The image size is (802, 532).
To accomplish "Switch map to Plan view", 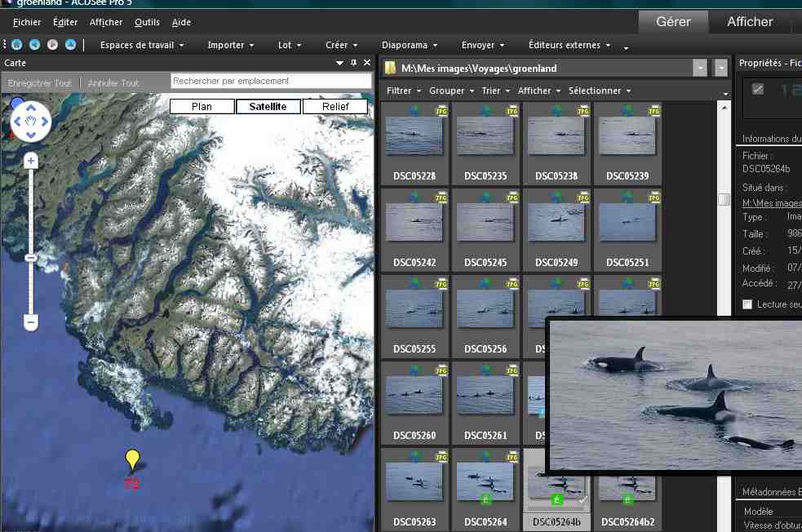I will [x=202, y=106].
